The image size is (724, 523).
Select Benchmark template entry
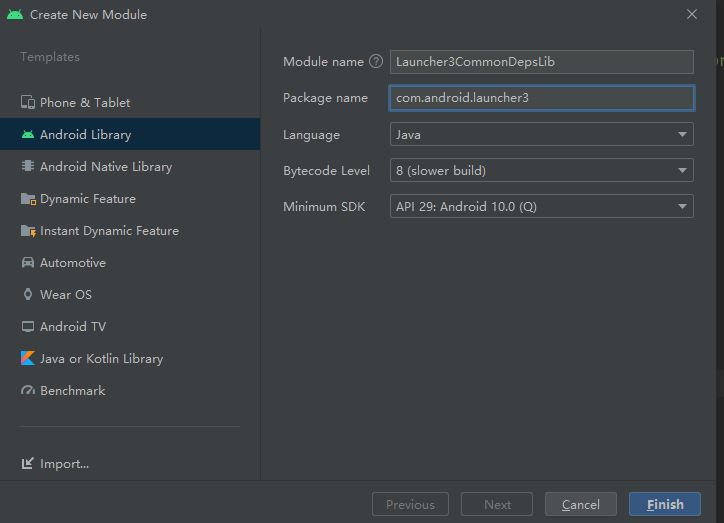tap(130, 391)
